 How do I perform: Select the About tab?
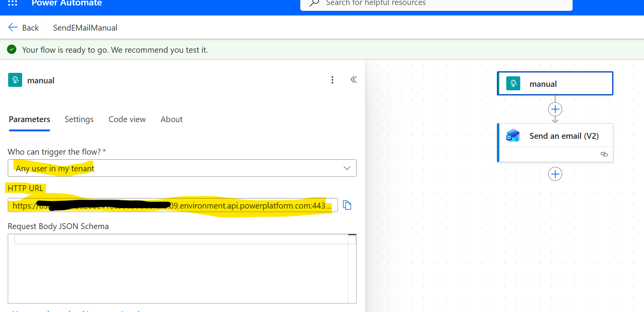[x=171, y=119]
